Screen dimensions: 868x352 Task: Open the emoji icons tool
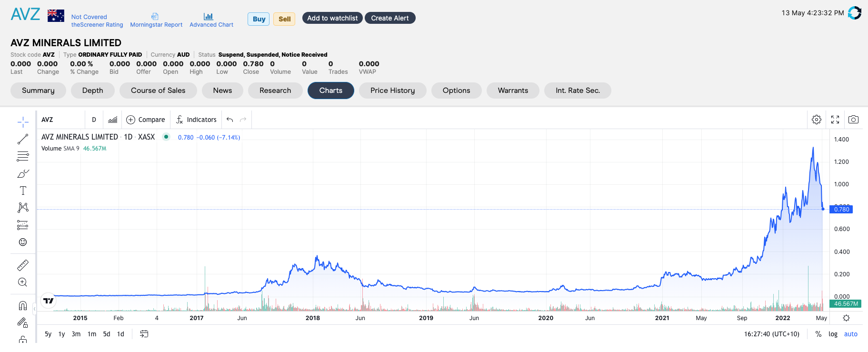click(x=23, y=242)
